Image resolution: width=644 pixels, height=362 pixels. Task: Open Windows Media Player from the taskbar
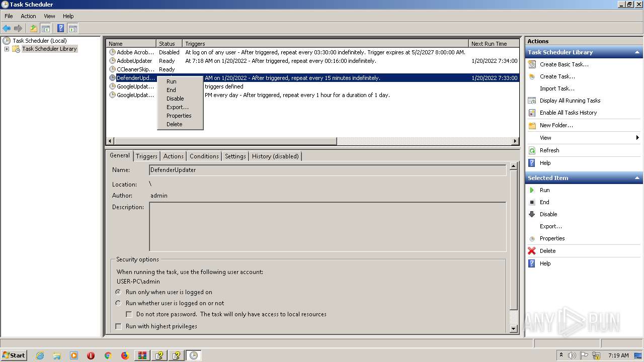point(74,355)
